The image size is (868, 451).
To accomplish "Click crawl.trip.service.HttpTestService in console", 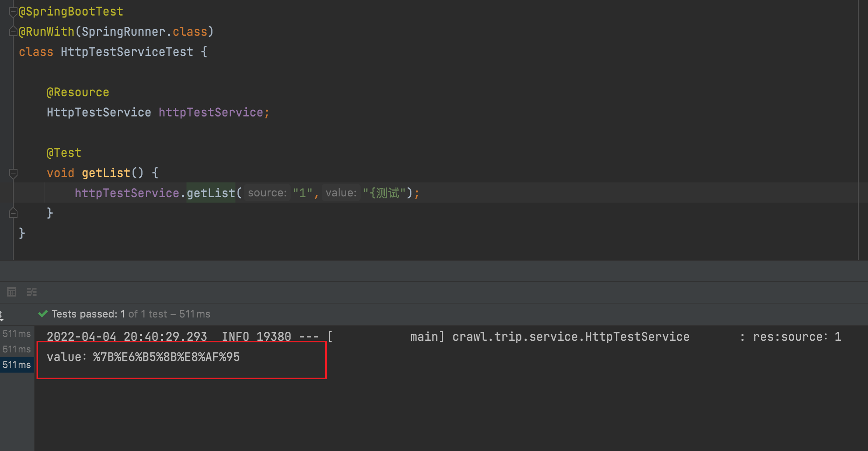I will coord(571,337).
